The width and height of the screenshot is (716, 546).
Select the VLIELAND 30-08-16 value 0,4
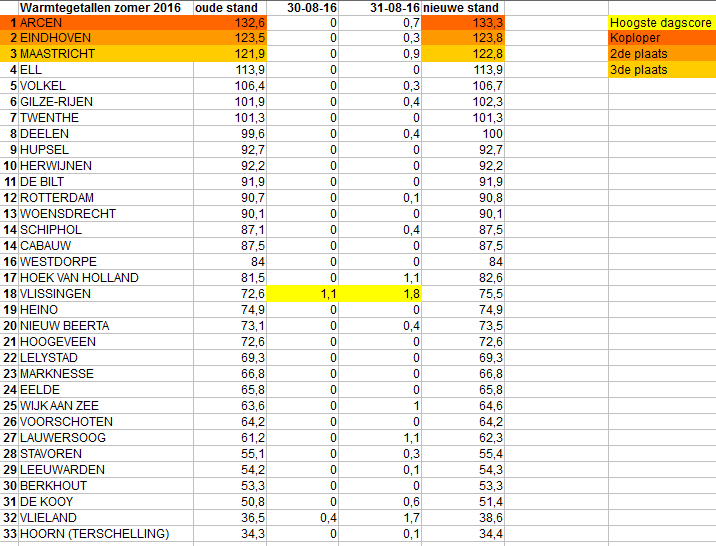point(304,518)
